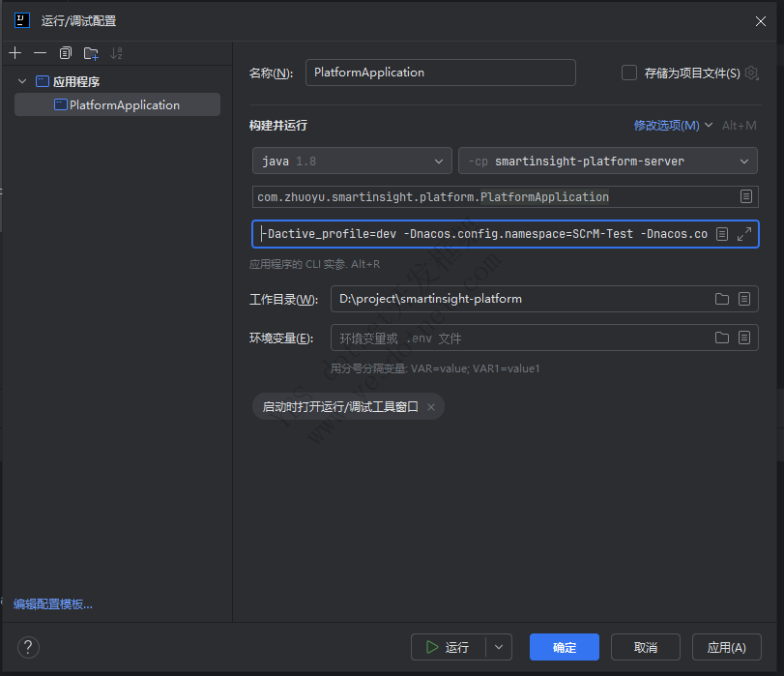Click the 运行 run button

pyautogui.click(x=448, y=647)
